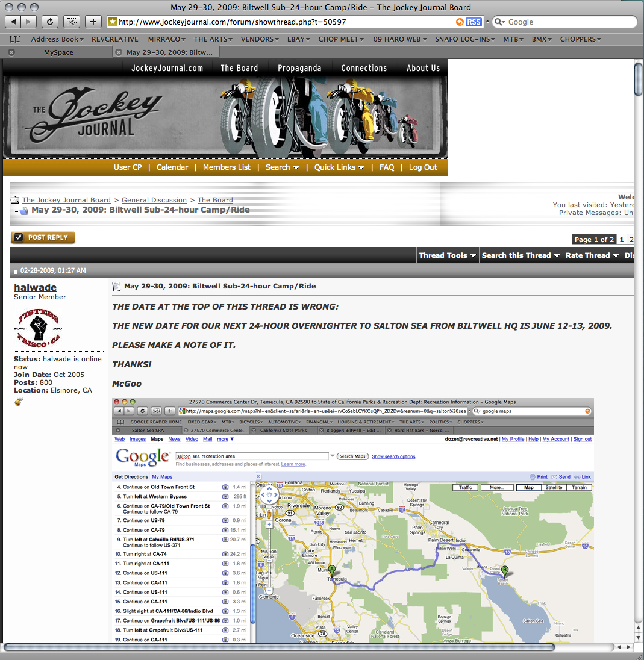644x660 pixels.
Task: Click the horizontal scrollbar at window bottom
Action: [x=279, y=647]
